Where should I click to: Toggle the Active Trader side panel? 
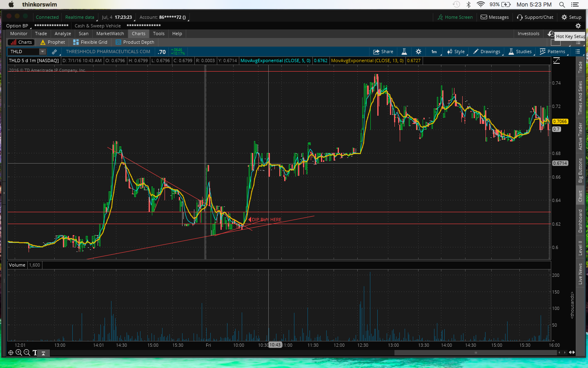tap(580, 136)
